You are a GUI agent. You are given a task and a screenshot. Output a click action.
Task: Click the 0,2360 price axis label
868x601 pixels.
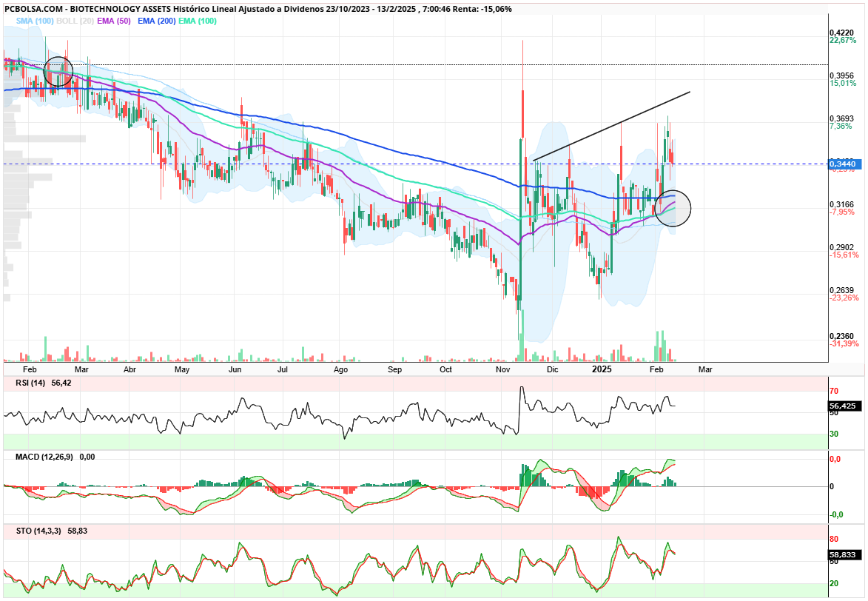842,336
